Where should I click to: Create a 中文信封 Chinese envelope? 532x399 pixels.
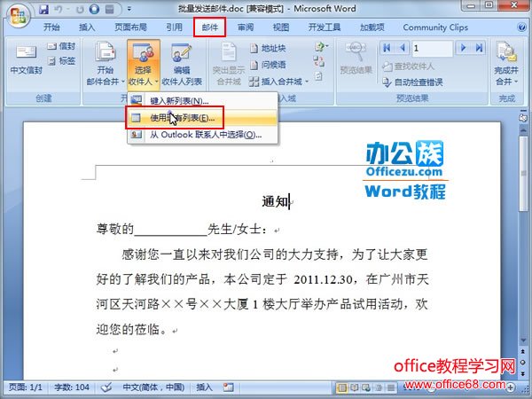coord(26,60)
